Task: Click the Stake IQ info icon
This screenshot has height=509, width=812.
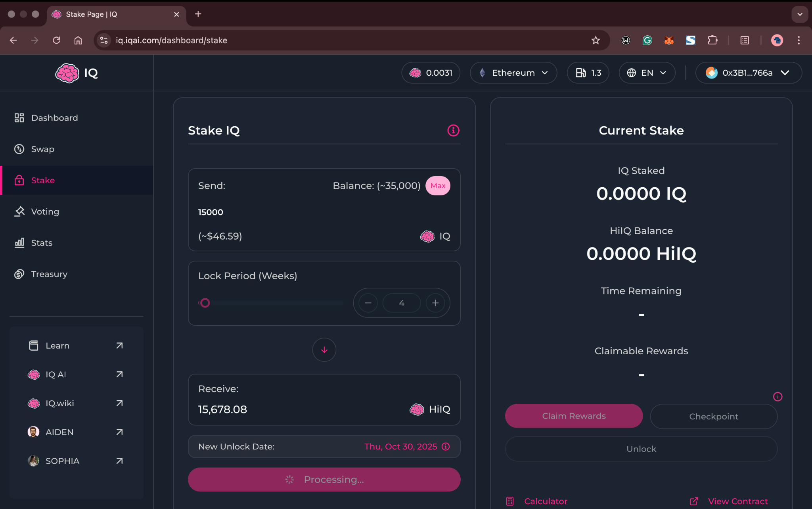Action: tap(453, 130)
